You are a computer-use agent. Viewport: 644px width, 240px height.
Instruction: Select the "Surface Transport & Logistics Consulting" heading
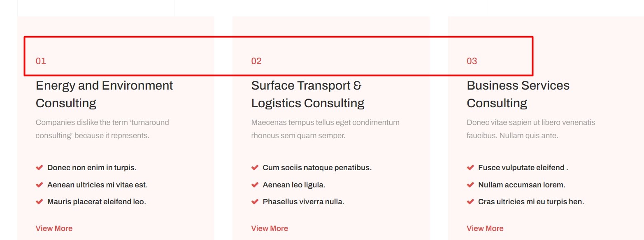(307, 94)
